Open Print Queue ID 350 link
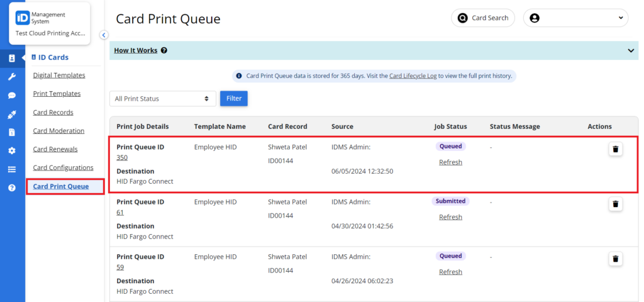The height and width of the screenshot is (302, 644). 122,157
